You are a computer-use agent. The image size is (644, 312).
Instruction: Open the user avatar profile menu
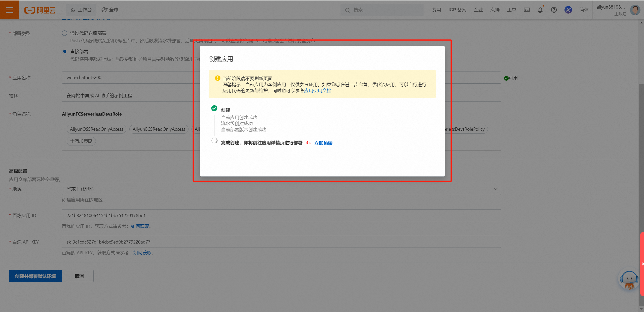635,10
